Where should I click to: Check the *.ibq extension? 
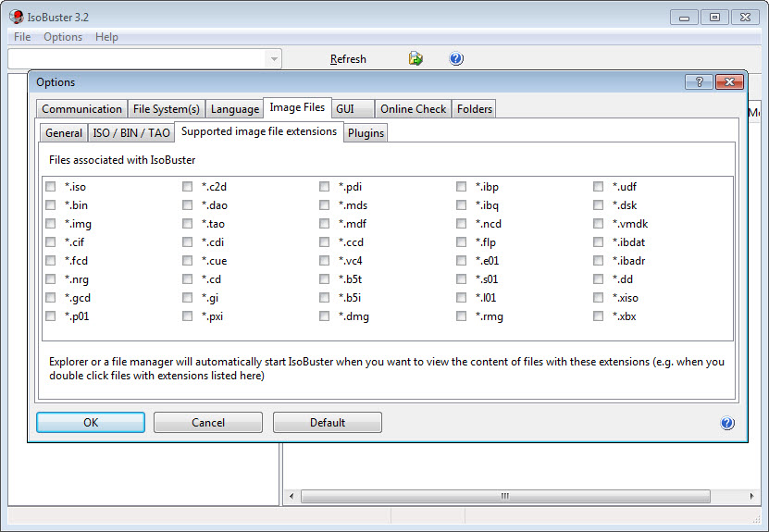coord(461,205)
